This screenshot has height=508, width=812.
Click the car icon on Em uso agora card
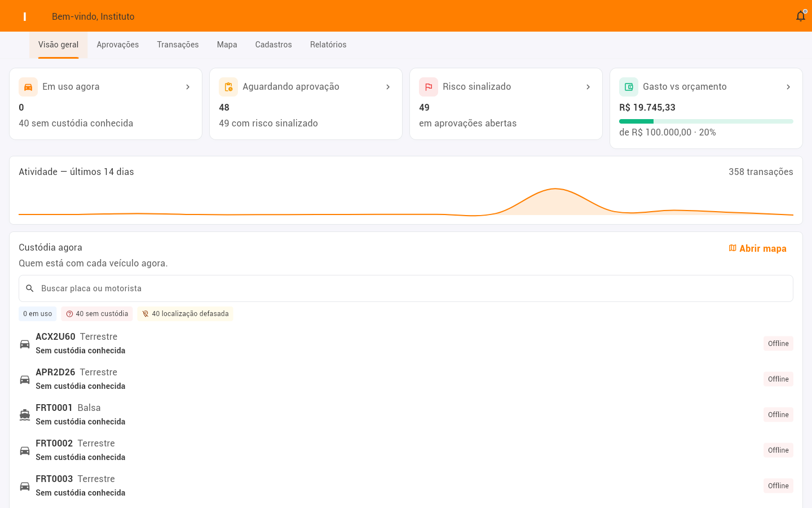point(28,87)
